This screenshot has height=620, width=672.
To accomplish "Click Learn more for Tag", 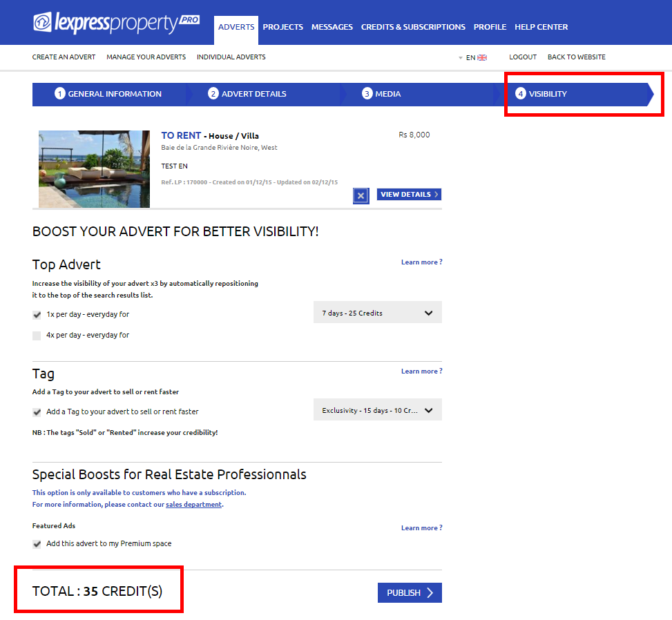I will click(x=422, y=371).
